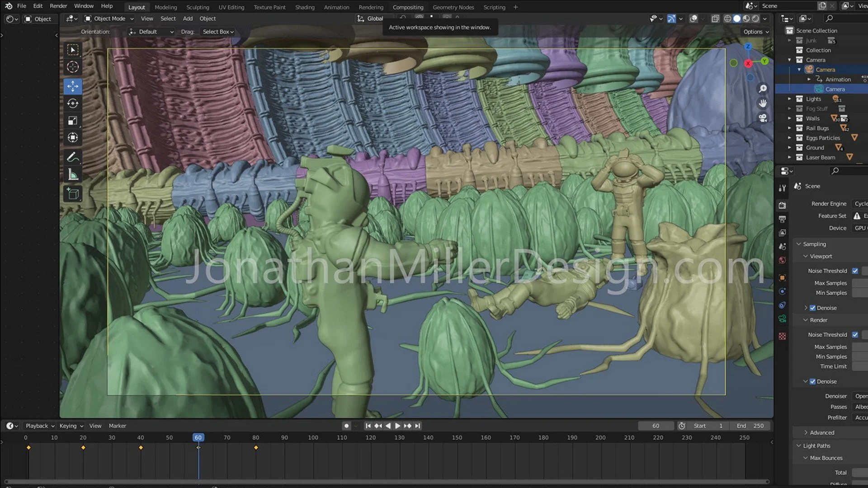Toggle the auto-keying record button
Image resolution: width=868 pixels, height=488 pixels.
pyautogui.click(x=346, y=426)
